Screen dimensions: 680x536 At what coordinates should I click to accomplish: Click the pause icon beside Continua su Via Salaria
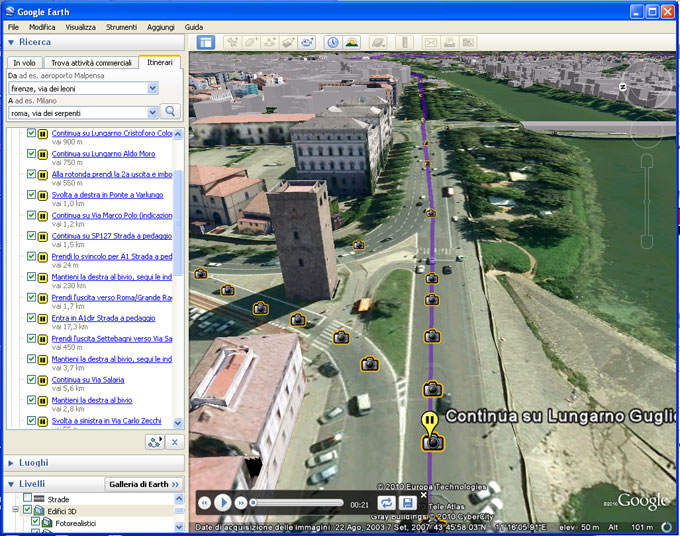(42, 381)
